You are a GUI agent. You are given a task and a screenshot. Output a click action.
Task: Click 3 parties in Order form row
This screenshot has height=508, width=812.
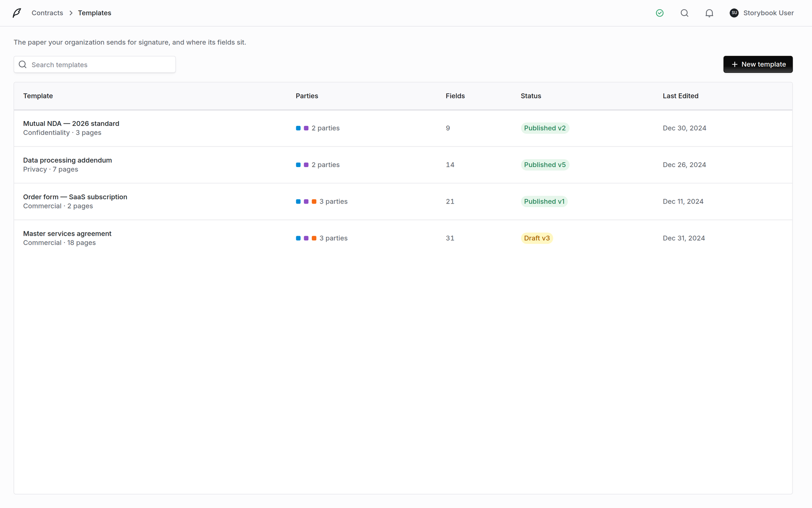pyautogui.click(x=333, y=202)
